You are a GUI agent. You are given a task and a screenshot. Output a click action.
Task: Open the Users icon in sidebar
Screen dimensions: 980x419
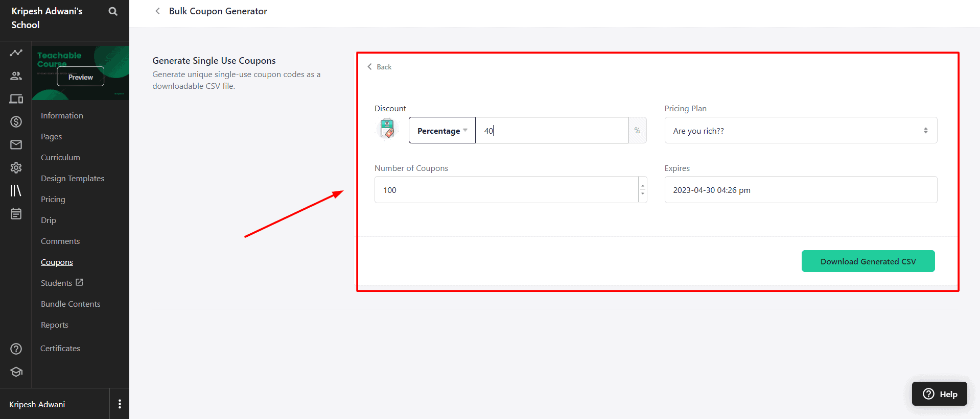[x=16, y=76]
